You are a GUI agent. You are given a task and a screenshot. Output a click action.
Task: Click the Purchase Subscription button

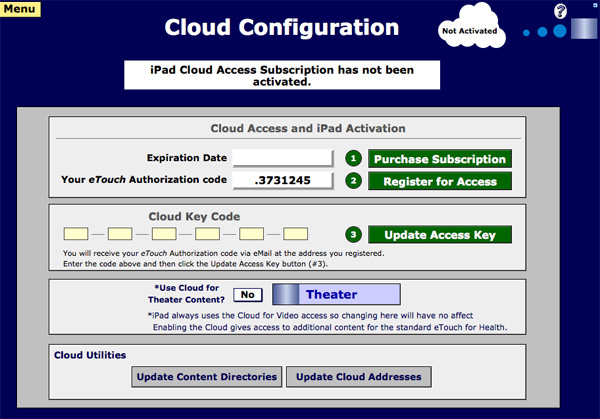tap(440, 159)
